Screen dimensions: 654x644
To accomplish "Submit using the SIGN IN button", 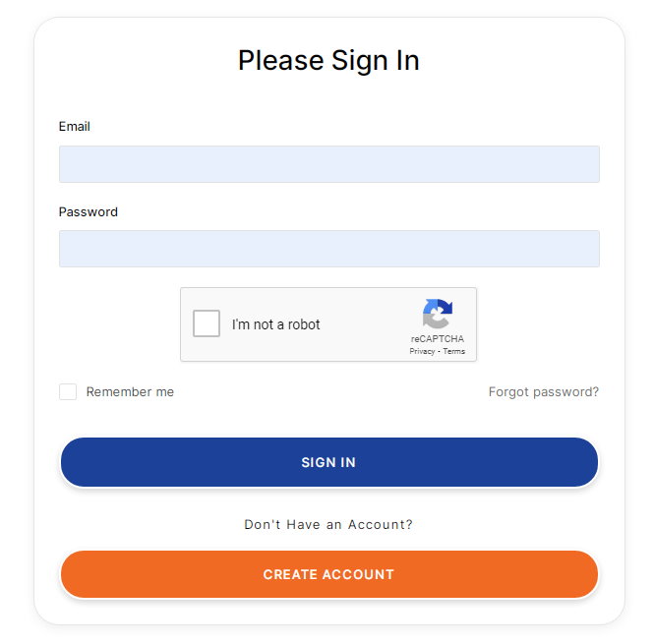I will [329, 462].
